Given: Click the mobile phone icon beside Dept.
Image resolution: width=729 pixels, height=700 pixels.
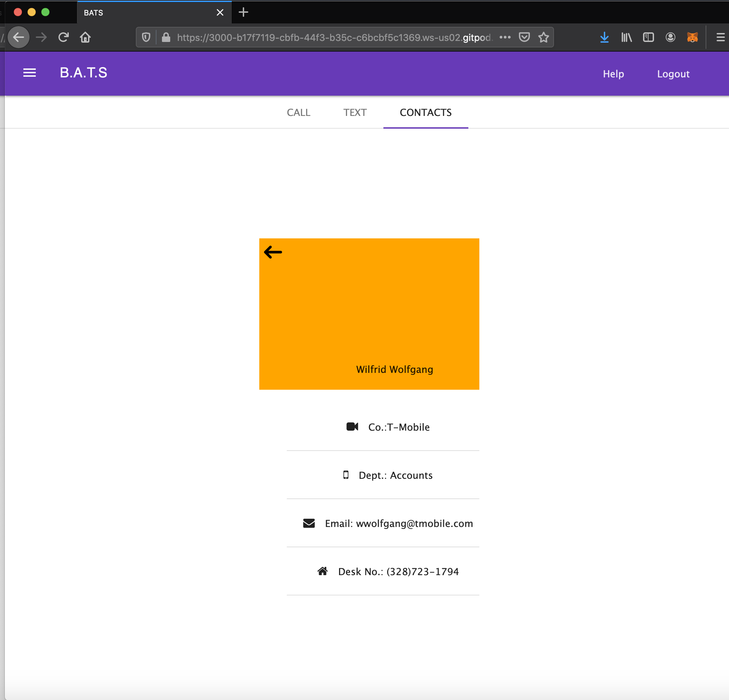Looking at the screenshot, I should click(346, 475).
